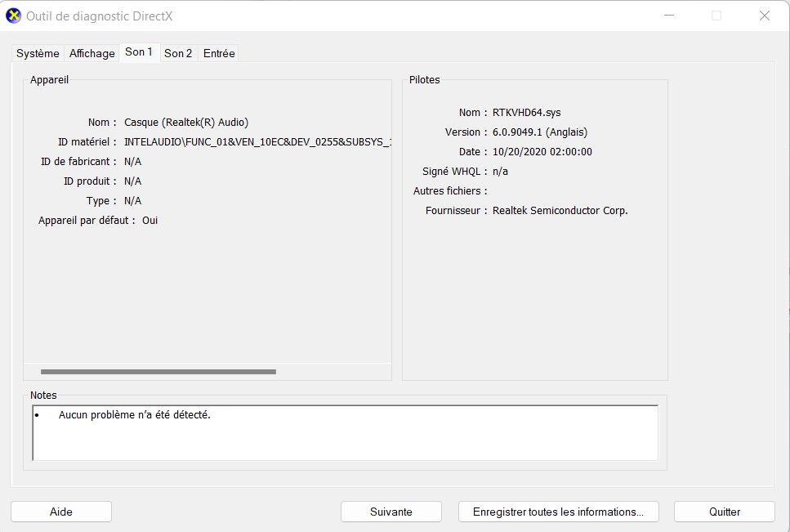790x532 pixels.
Task: Open the Affichage tab
Action: [x=91, y=53]
